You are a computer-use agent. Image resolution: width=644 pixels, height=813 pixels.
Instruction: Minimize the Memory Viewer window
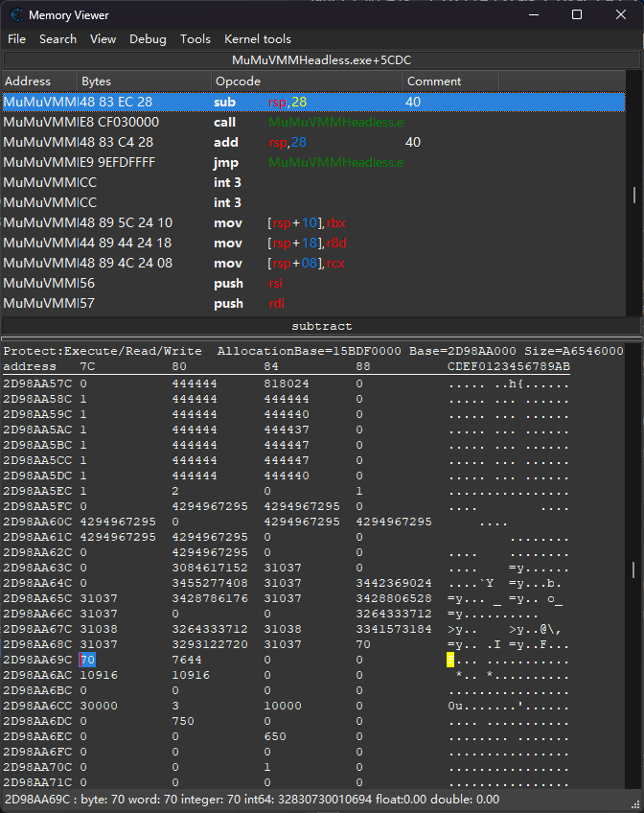(x=534, y=15)
